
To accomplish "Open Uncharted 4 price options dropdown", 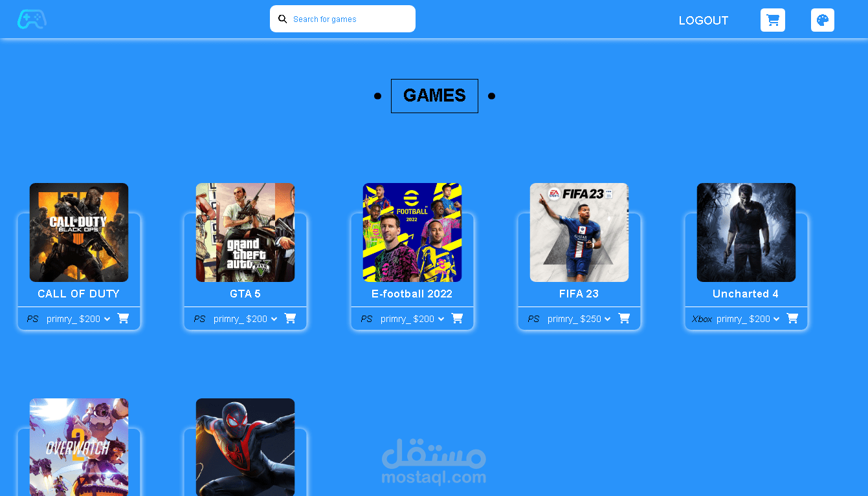I will (748, 319).
